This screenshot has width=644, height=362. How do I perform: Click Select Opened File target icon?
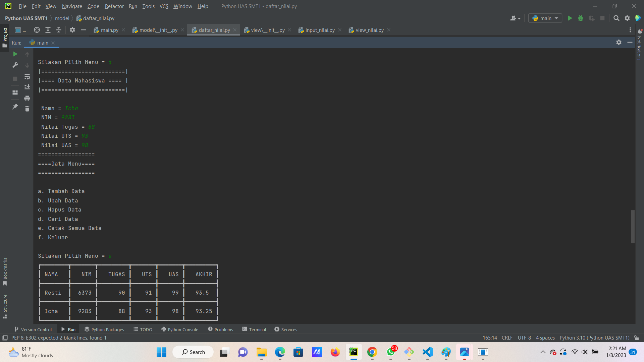click(x=37, y=30)
